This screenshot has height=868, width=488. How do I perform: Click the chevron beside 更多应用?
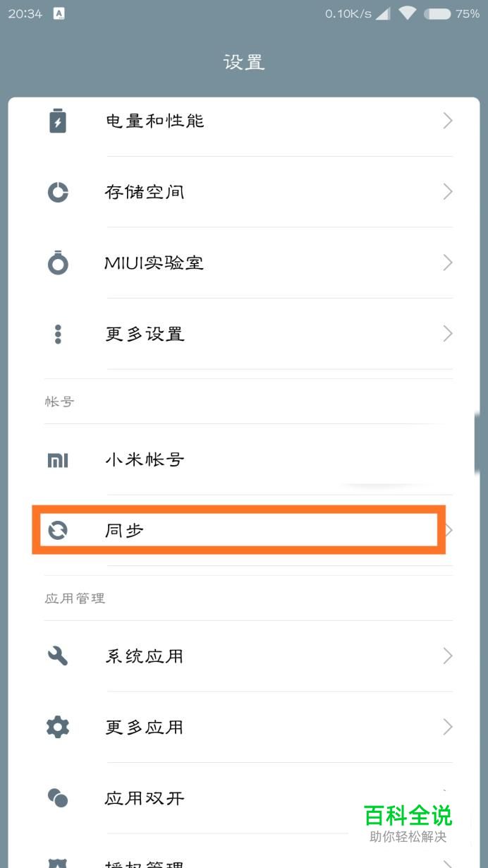[x=447, y=727]
